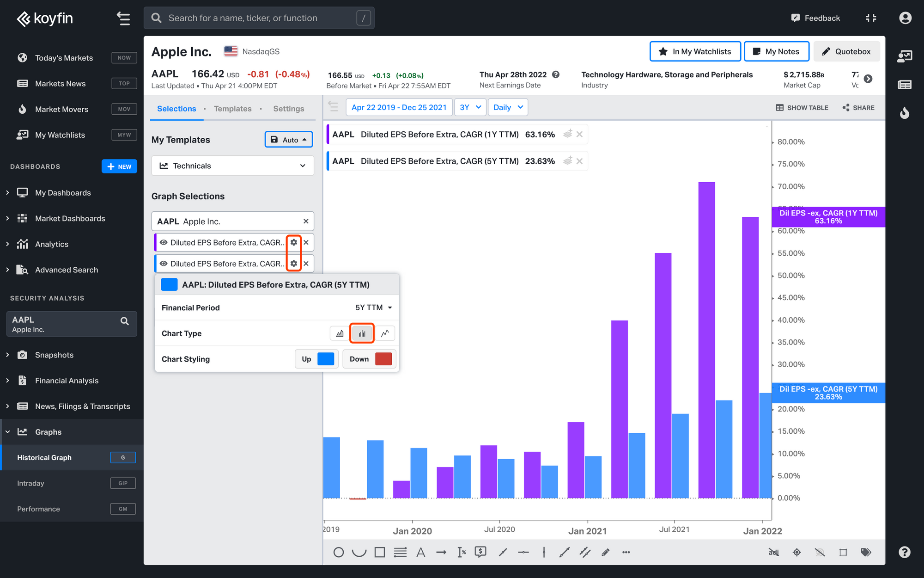
Task: Select the parallel channel tool
Action: (x=585, y=552)
